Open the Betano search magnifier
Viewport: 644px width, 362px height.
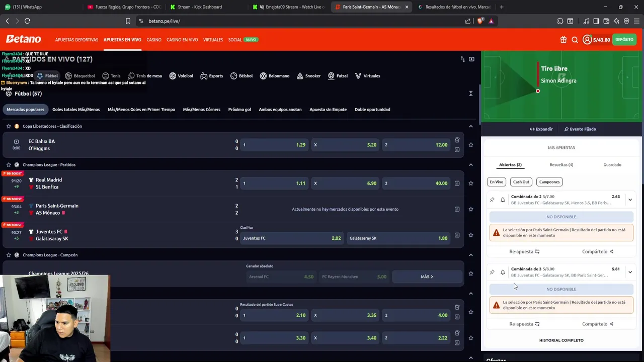(575, 40)
